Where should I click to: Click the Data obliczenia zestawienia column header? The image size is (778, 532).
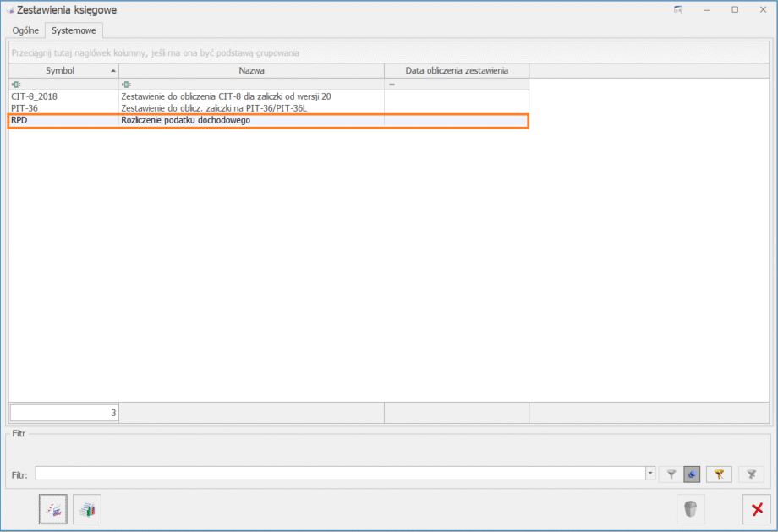[457, 70]
